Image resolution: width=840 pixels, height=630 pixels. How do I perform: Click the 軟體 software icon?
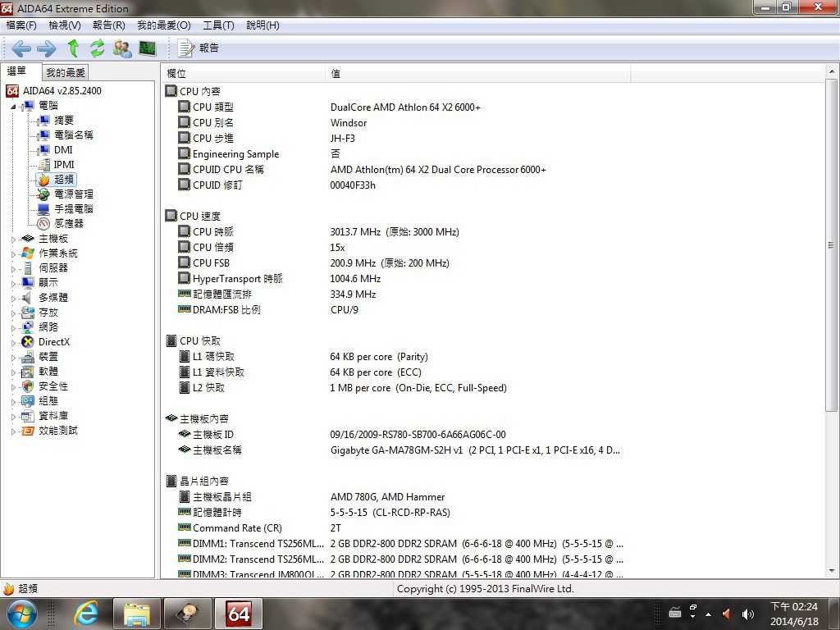point(28,372)
